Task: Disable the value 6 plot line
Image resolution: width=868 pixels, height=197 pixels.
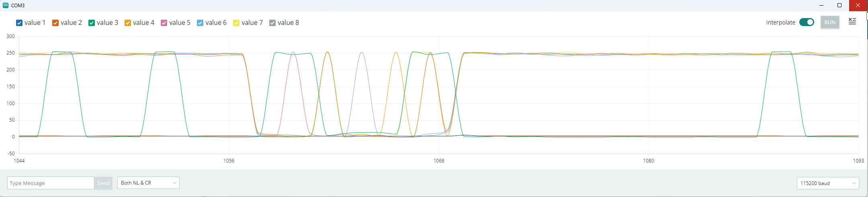Action: (200, 23)
